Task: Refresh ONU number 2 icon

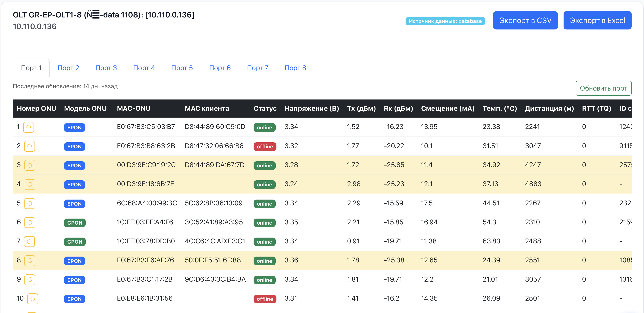Action: 29,146
